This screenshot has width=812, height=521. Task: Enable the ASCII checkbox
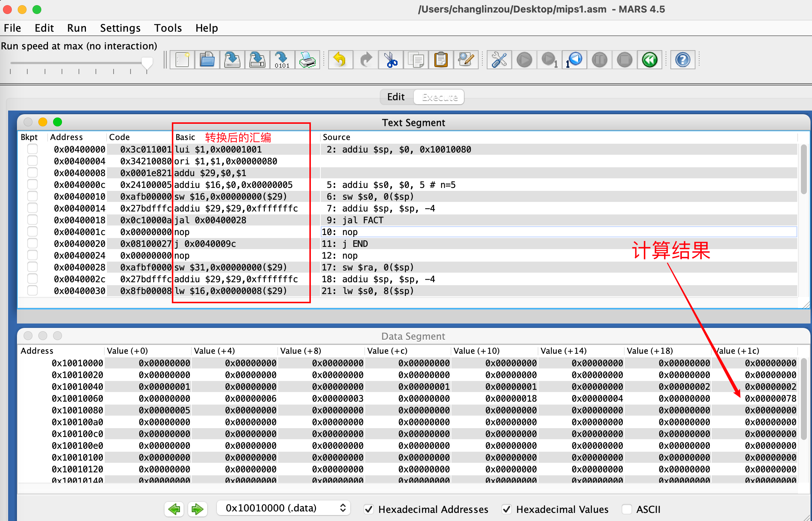627,509
